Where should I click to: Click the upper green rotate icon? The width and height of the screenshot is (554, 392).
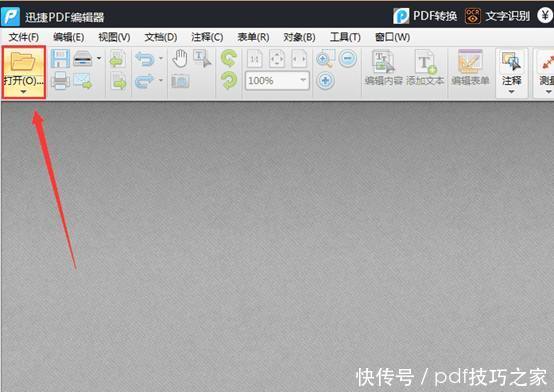(229, 59)
